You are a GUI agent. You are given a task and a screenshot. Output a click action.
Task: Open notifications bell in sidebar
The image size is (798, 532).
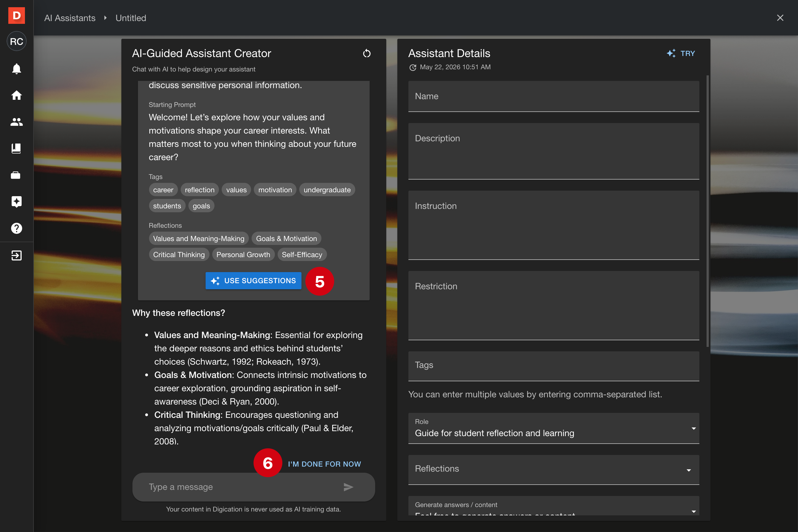tap(16, 68)
